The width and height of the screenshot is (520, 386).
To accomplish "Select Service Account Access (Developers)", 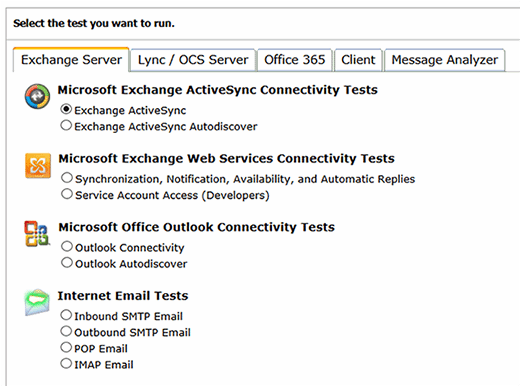I will [x=67, y=194].
